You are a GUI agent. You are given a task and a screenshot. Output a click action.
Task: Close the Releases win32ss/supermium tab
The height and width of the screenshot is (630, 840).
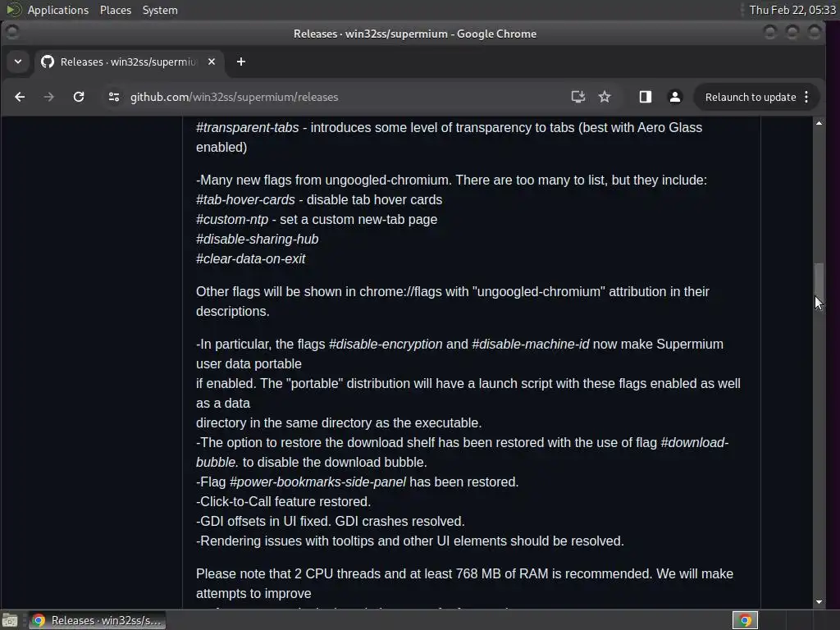(212, 62)
